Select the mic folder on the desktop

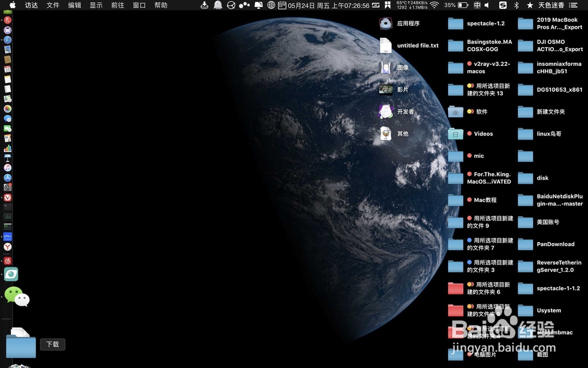pyautogui.click(x=466, y=156)
